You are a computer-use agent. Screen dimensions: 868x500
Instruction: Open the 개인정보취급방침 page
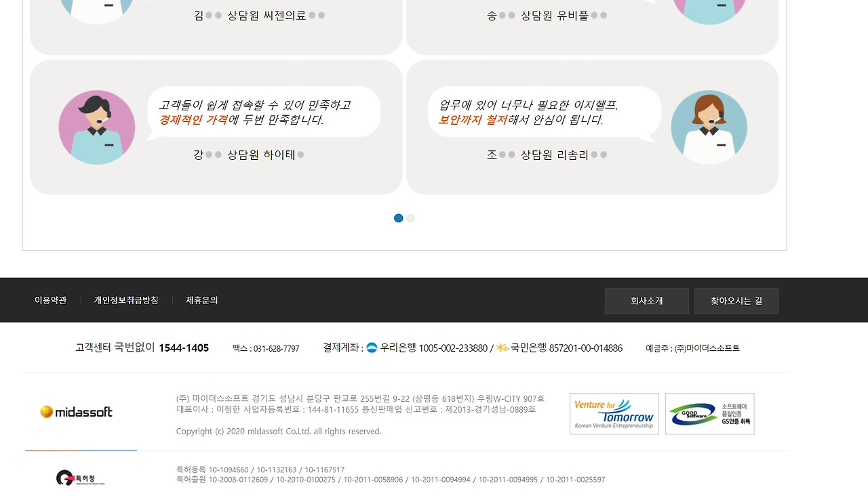(x=125, y=300)
